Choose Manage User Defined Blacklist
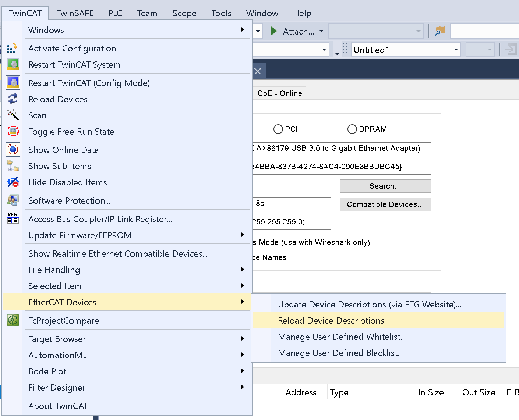Image resolution: width=519 pixels, height=420 pixels. (378, 353)
